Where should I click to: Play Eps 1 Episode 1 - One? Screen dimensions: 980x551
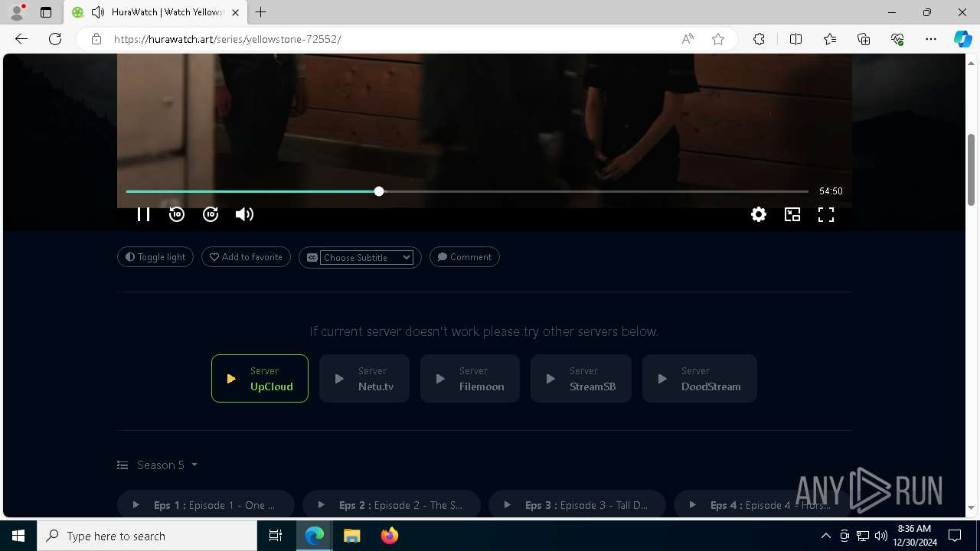point(206,505)
